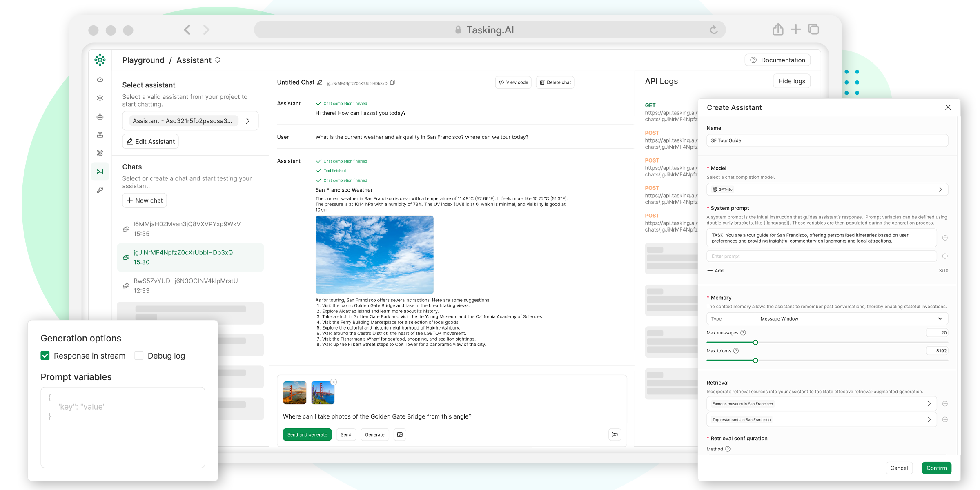Click the pencil icon beside Untitled Chat
The image size is (980, 490).
[320, 82]
